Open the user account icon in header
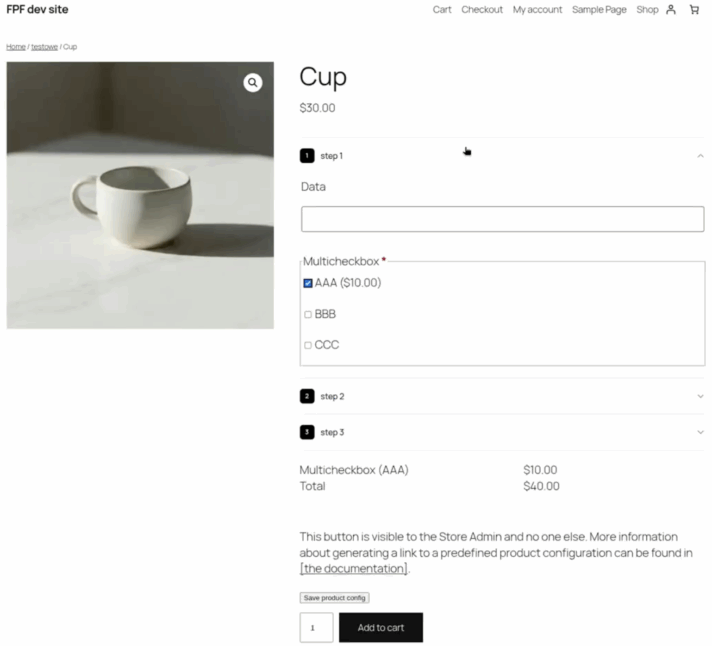The height and width of the screenshot is (646, 712). point(671,10)
